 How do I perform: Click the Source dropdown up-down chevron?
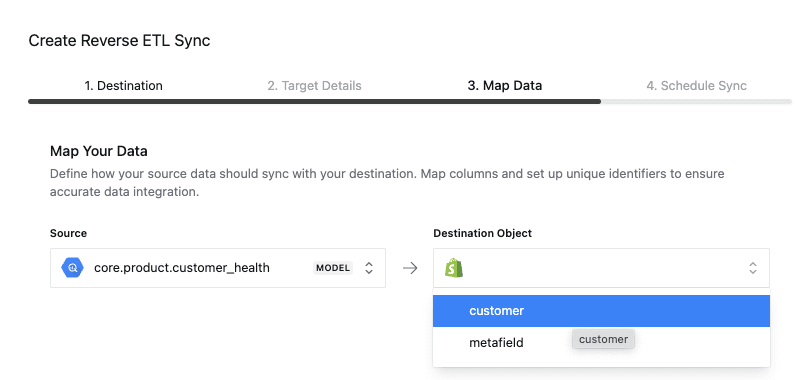tap(369, 268)
